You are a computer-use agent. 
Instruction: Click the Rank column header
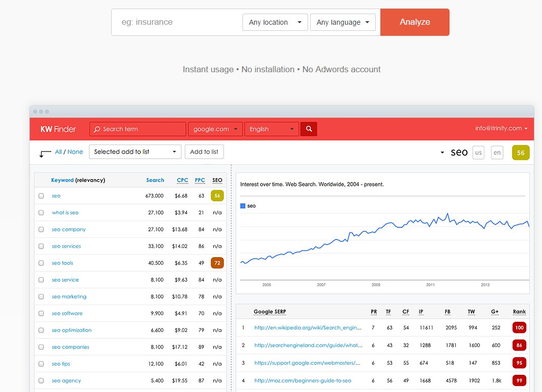tap(519, 312)
